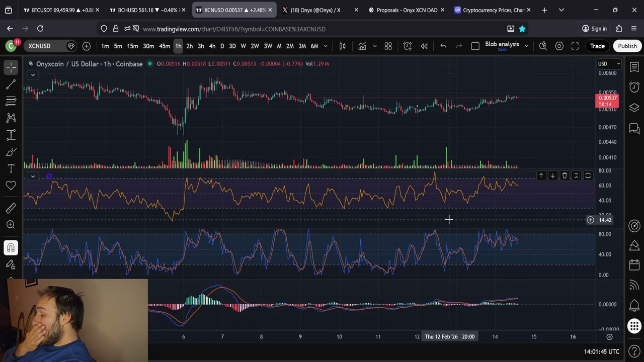The image size is (644, 362).
Task: Select the ruler measure tool
Action: [x=11, y=208]
